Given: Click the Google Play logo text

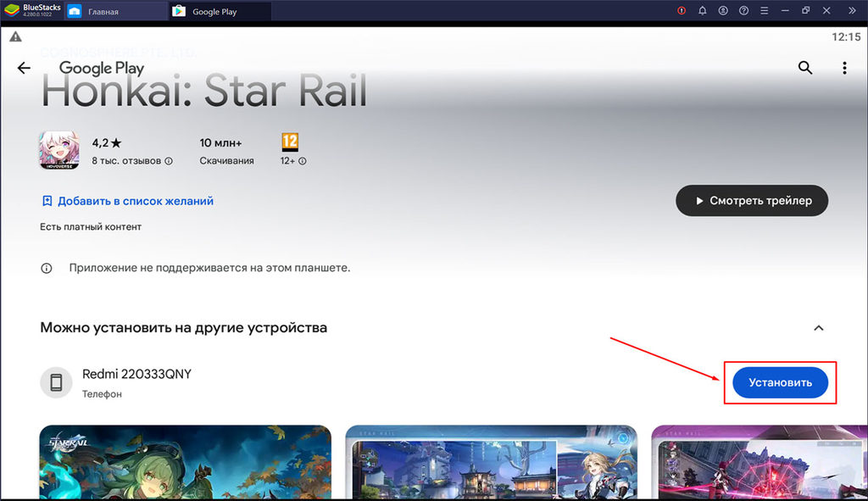Looking at the screenshot, I should 102,68.
